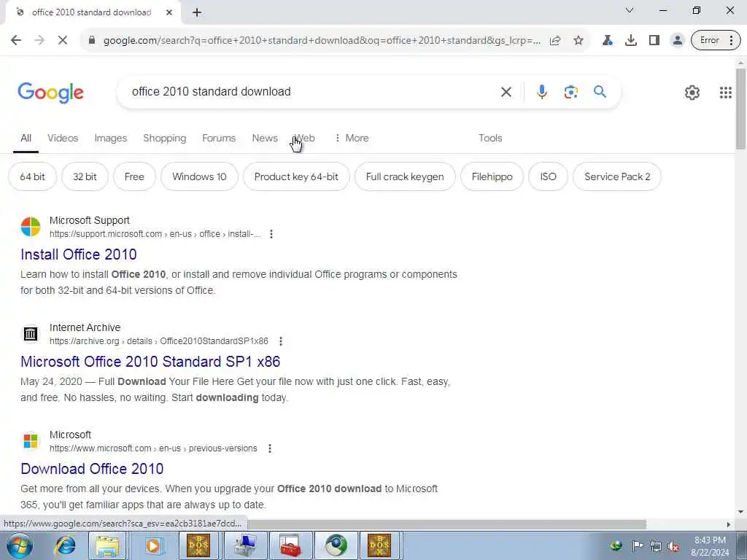Apply the Product key 64-bit chip
The image size is (747, 560).
point(296,176)
